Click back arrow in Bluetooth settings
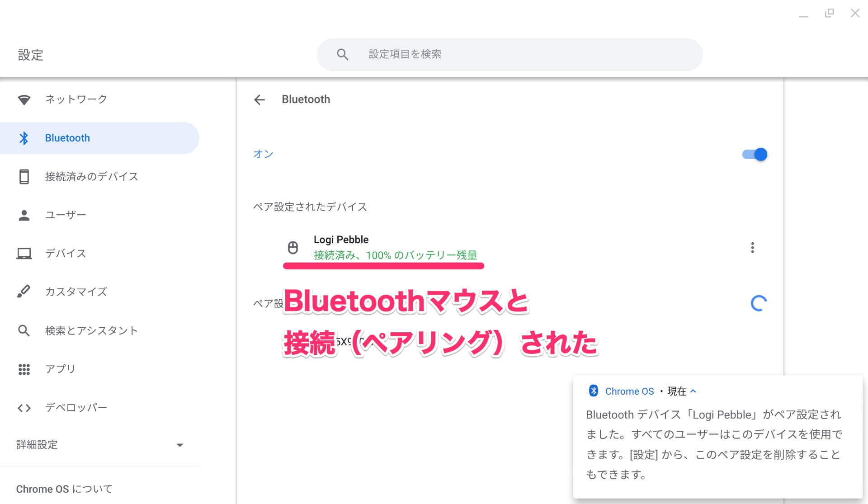 tap(259, 99)
